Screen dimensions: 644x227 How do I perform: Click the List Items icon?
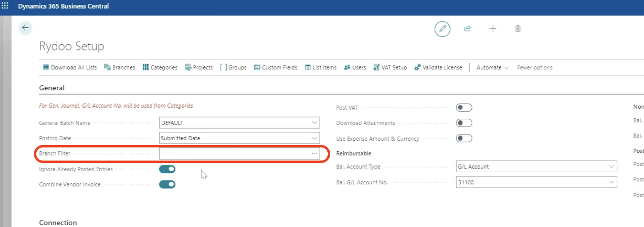point(308,67)
